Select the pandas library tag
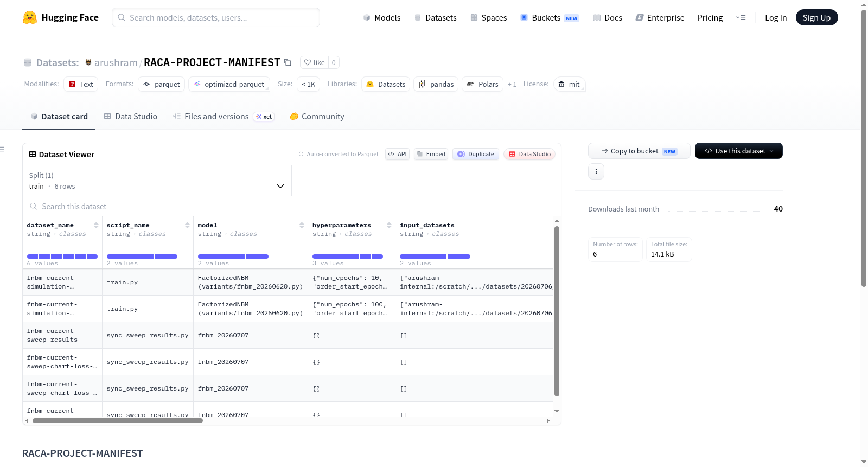Screen dimensions: 868x467 pos(436,84)
